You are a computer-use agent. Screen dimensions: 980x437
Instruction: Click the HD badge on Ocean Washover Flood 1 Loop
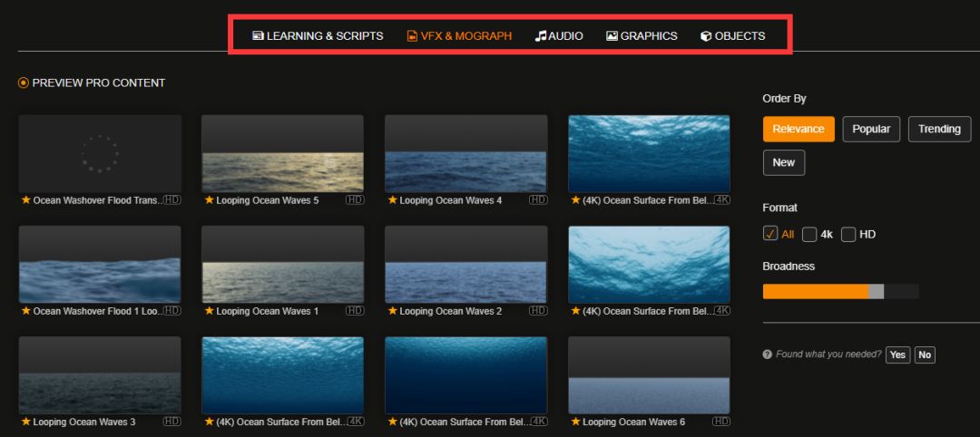(x=171, y=311)
